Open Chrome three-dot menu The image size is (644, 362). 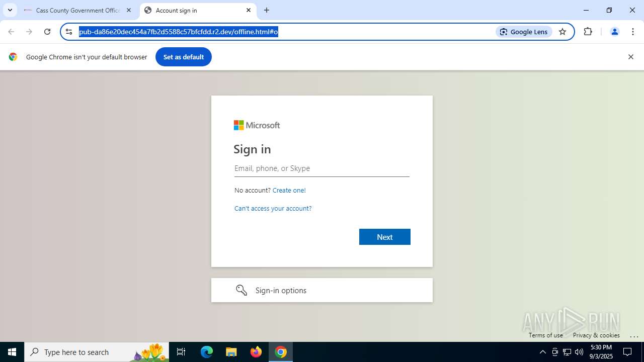[632, 32]
